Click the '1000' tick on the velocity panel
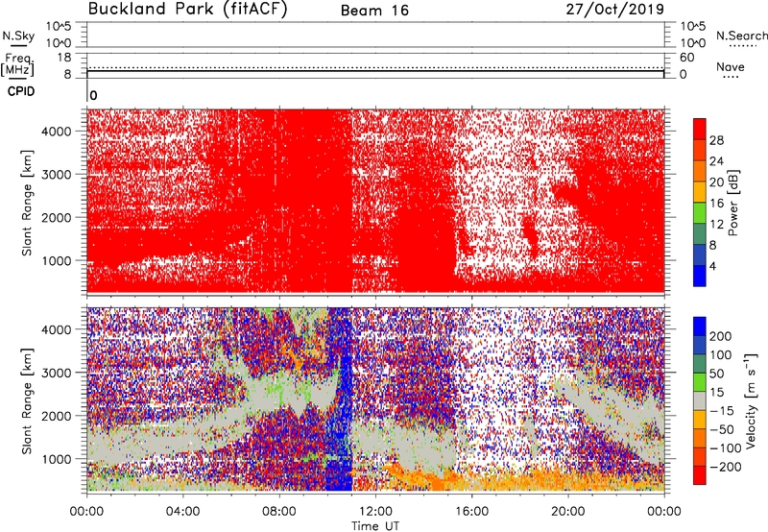 [x=57, y=458]
